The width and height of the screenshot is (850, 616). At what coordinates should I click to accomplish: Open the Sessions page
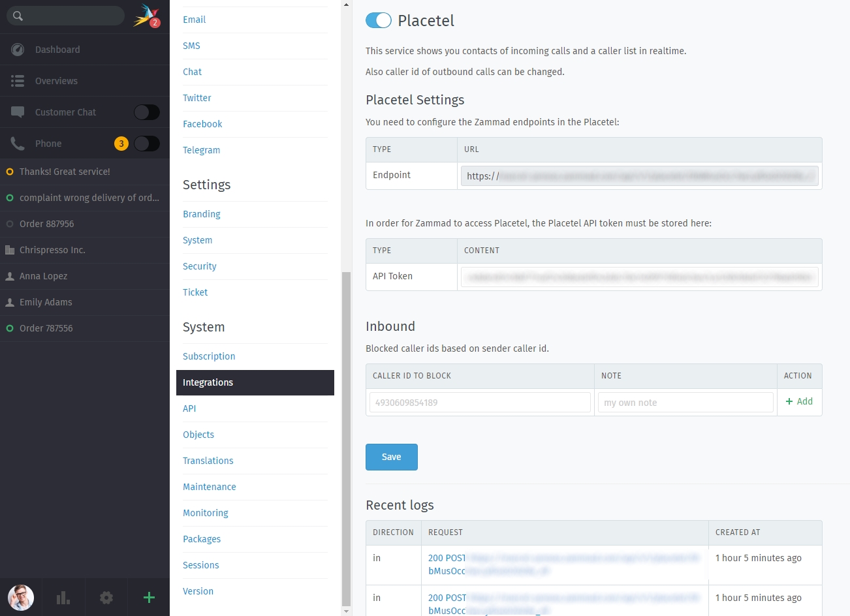pos(200,565)
